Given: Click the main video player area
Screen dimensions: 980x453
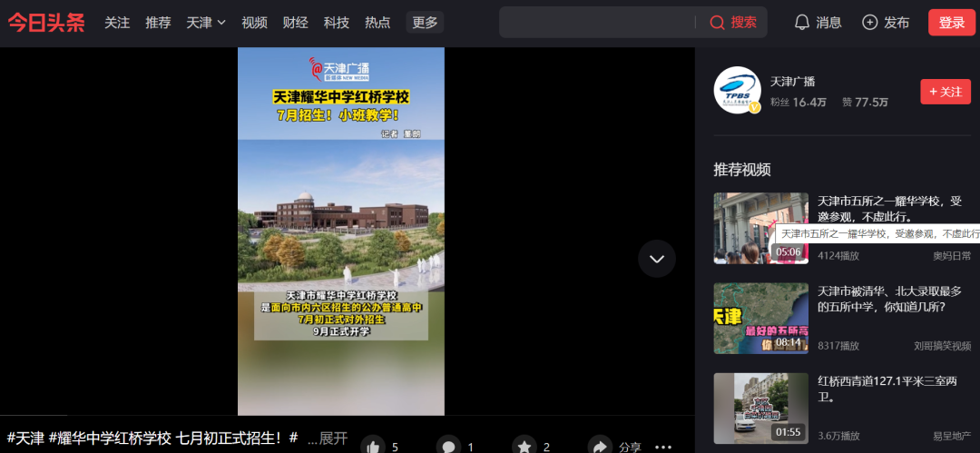Looking at the screenshot, I should coord(341,231).
